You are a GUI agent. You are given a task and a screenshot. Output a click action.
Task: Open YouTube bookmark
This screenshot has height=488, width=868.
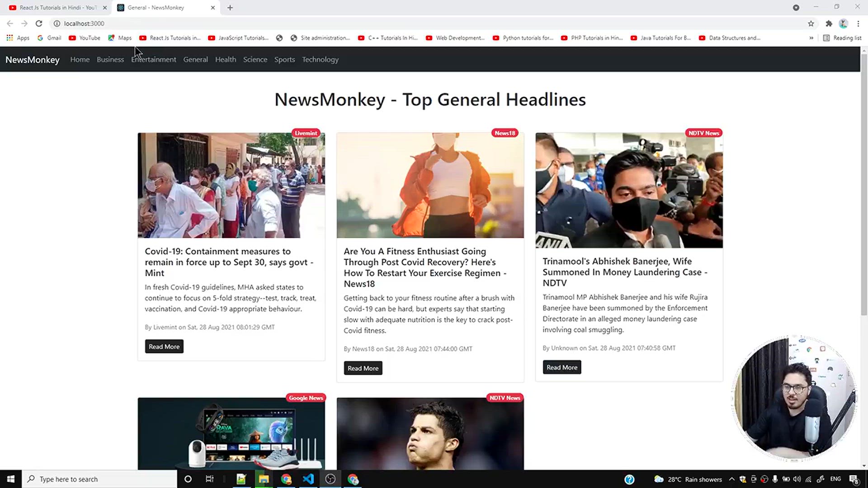[85, 38]
